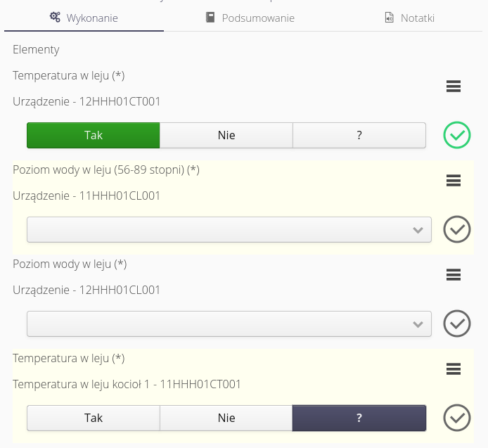Image resolution: width=488 pixels, height=448 pixels.
Task: Click checkmark circle for 11HHH01CL001 water level
Action: pyautogui.click(x=456, y=229)
